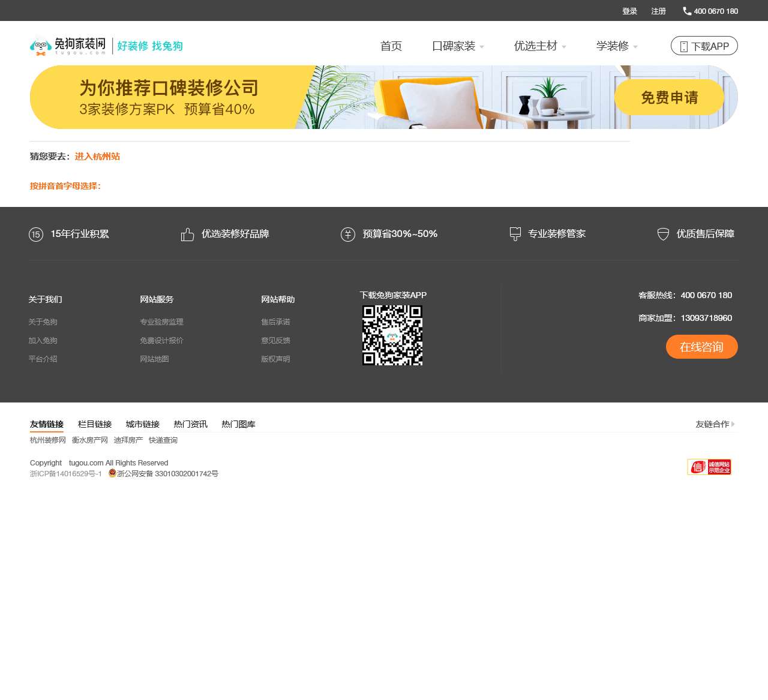The height and width of the screenshot is (700, 768).
Task: Click the yen icon beside 预算省30%~50%
Action: coord(348,235)
